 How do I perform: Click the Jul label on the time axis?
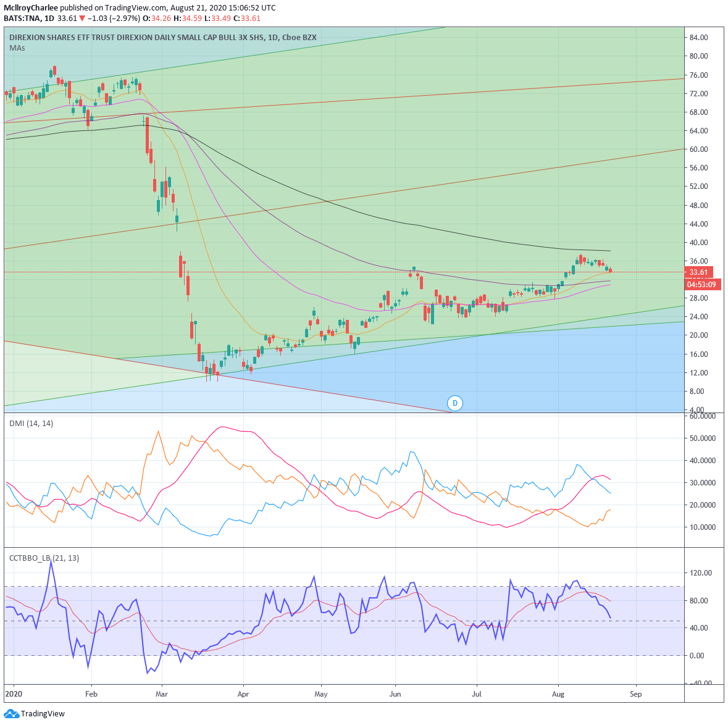tap(476, 694)
